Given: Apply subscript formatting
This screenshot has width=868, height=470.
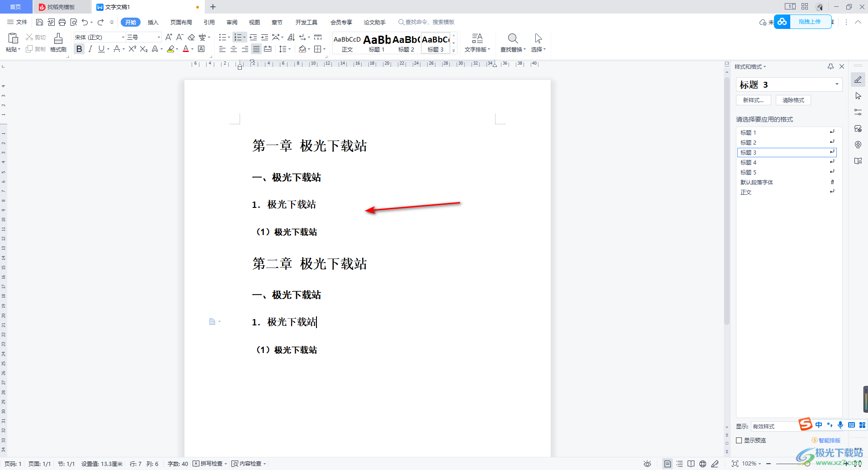Looking at the screenshot, I should (144, 49).
